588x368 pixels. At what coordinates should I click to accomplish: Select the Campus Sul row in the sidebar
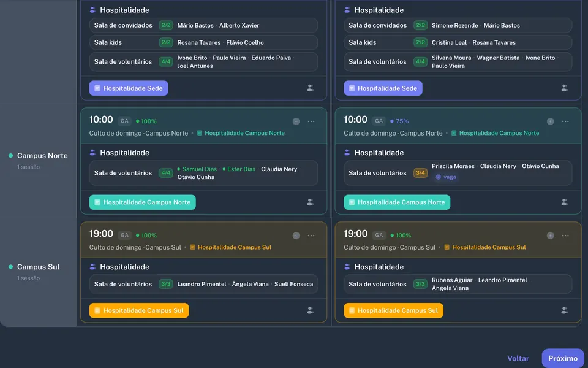(38, 272)
